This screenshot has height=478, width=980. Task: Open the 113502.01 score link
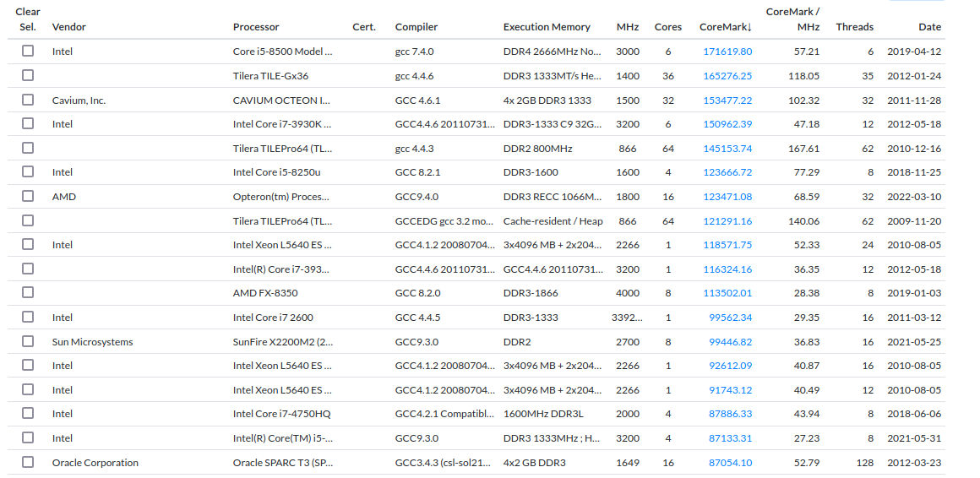(x=727, y=292)
